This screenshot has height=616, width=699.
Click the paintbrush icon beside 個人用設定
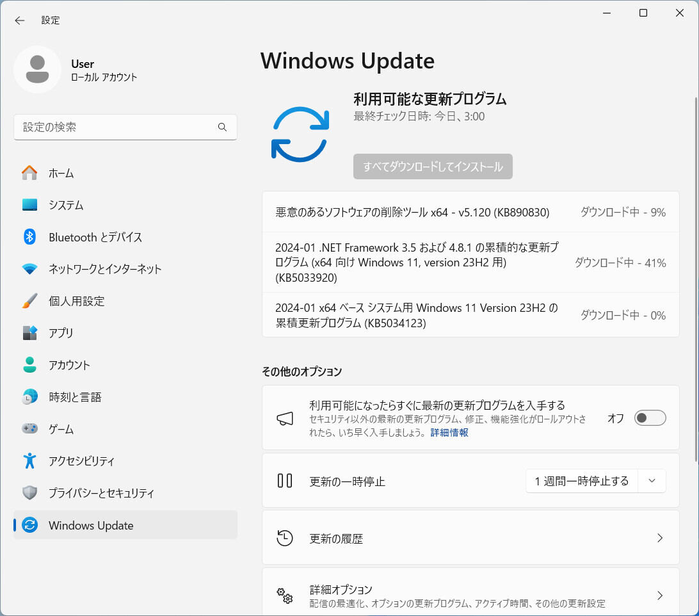[29, 301]
